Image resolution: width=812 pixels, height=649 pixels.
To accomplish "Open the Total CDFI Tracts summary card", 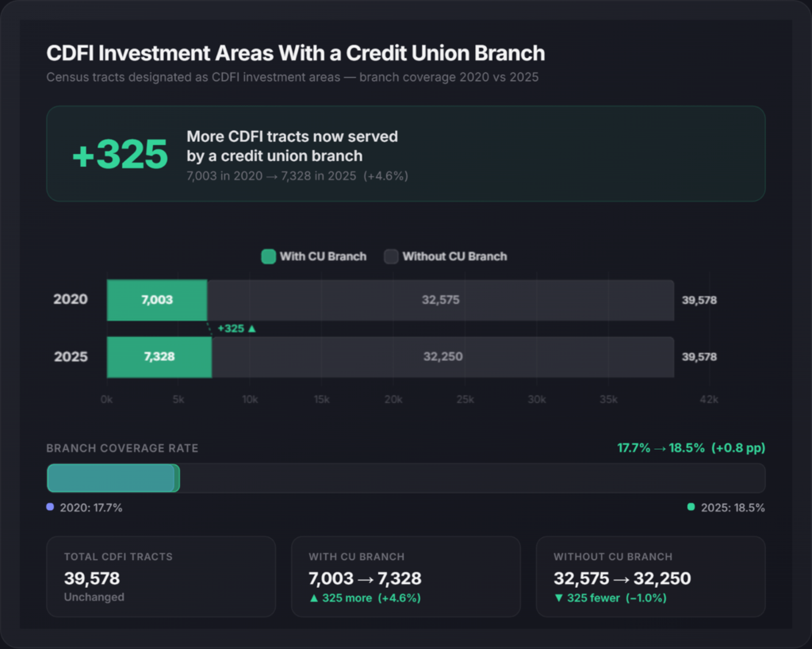I will [161, 577].
